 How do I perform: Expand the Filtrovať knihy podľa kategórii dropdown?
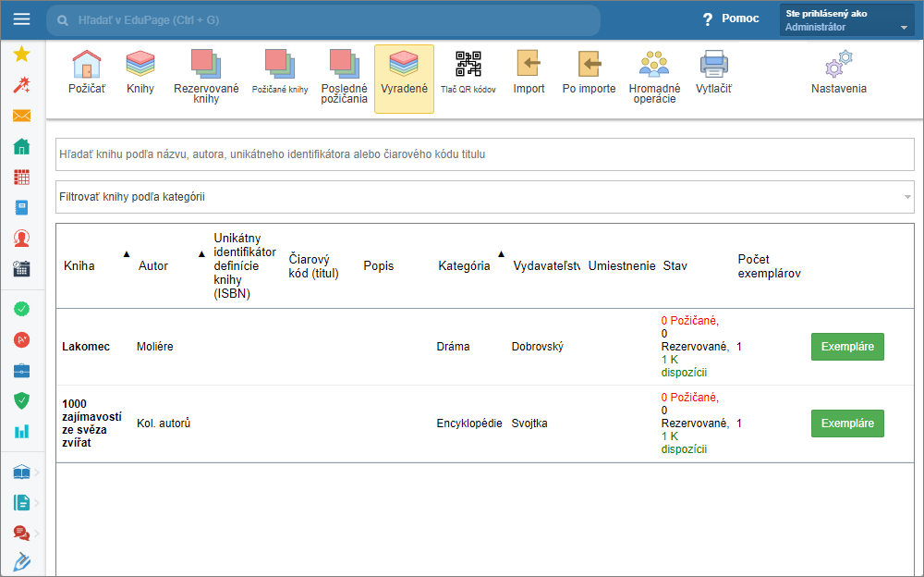point(484,197)
